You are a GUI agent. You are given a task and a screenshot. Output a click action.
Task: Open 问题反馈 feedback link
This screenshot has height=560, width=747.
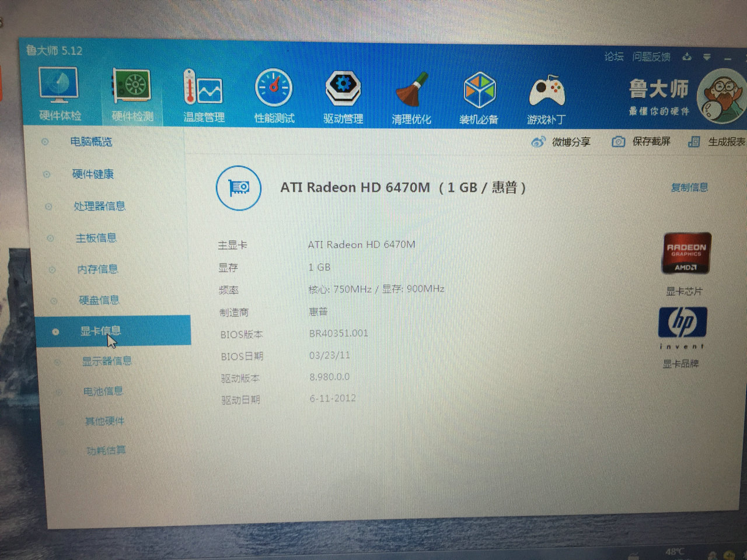pyautogui.click(x=651, y=57)
